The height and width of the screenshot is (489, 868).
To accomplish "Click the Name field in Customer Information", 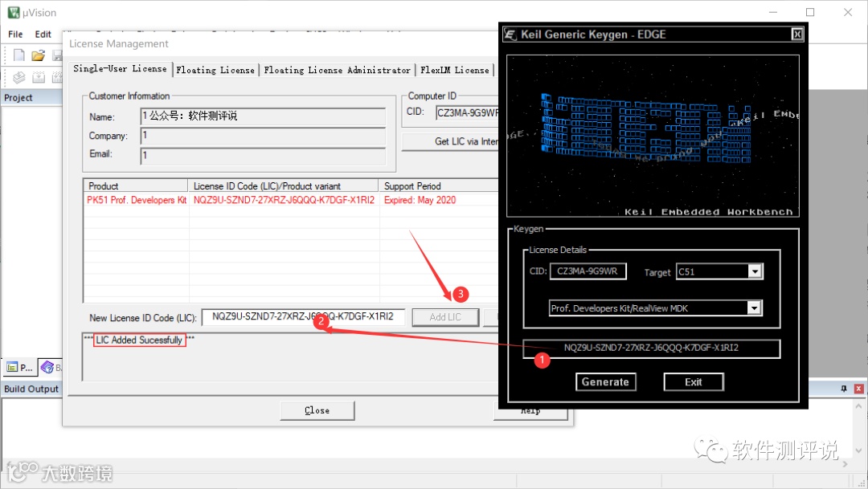I will click(263, 116).
